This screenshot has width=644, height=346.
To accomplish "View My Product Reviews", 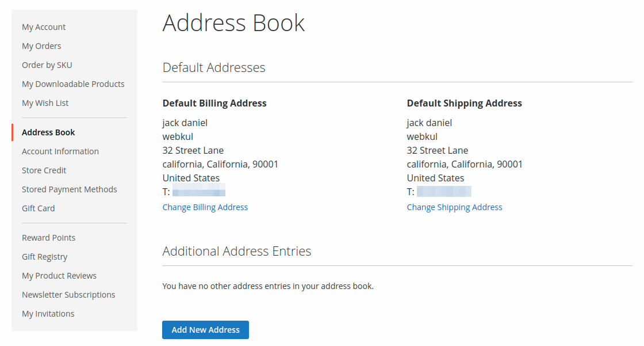I will pyautogui.click(x=59, y=275).
